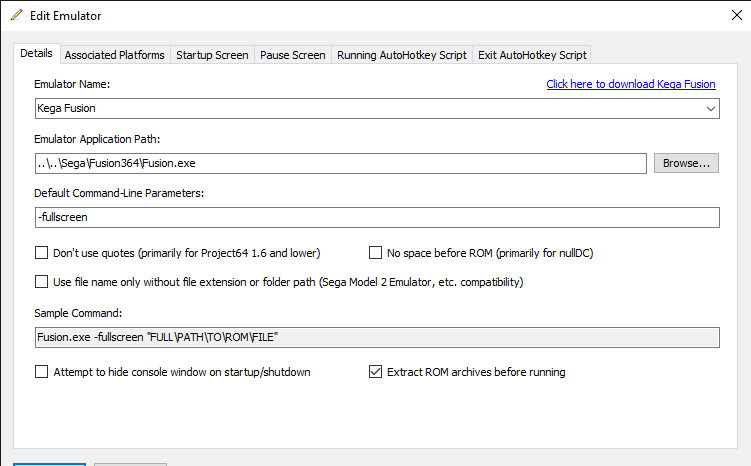Click the 'Emulator Application Path:' label
This screenshot has width=751, height=466.
point(97,139)
